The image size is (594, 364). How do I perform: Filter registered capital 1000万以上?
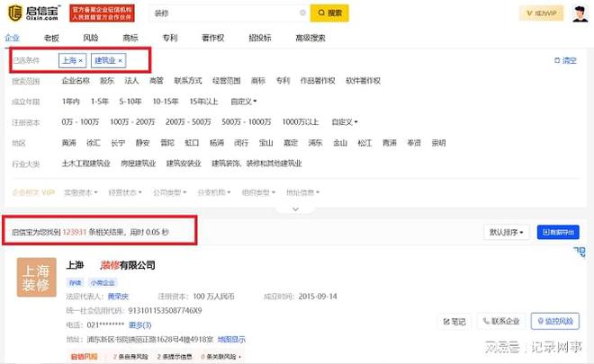301,122
